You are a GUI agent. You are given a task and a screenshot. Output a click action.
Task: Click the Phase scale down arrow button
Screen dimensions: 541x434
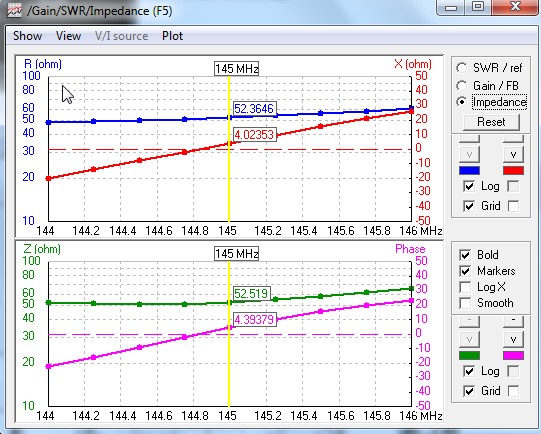pos(513,339)
